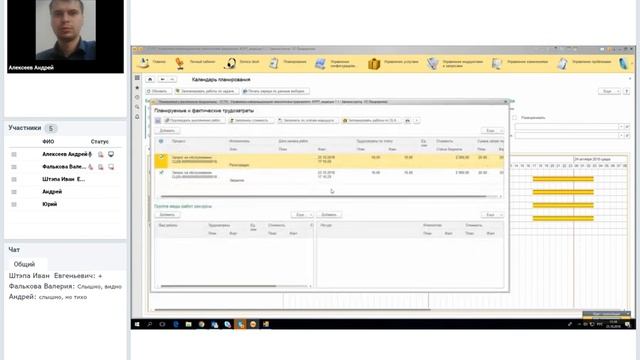Click the Чат panel header

[14, 249]
